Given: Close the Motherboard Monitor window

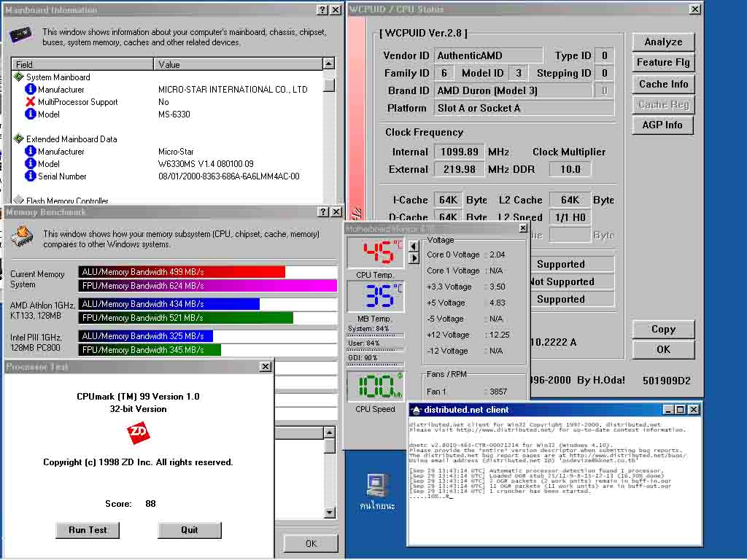Looking at the screenshot, I should 522,228.
